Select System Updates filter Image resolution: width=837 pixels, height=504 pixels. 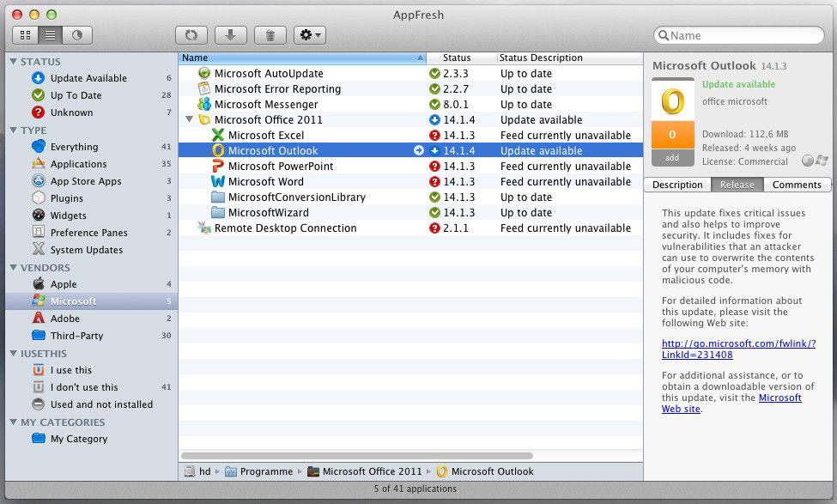click(91, 249)
